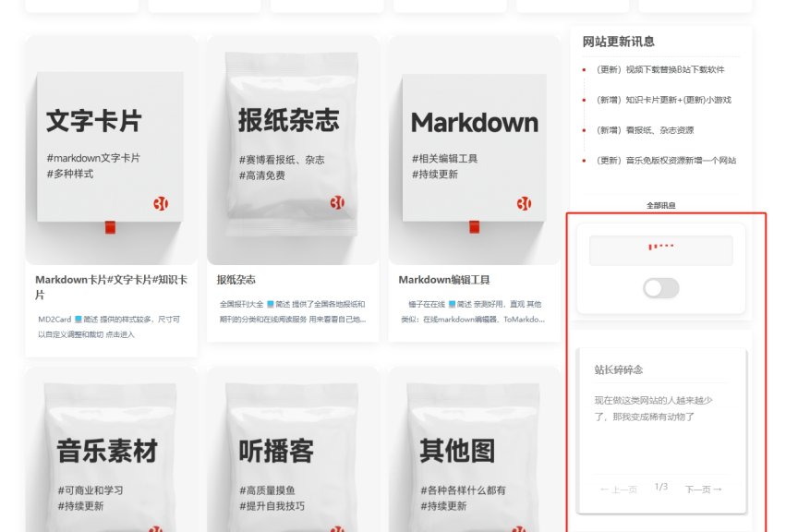
Task: Open the 其他图 package thumbnail
Action: [x=474, y=453]
